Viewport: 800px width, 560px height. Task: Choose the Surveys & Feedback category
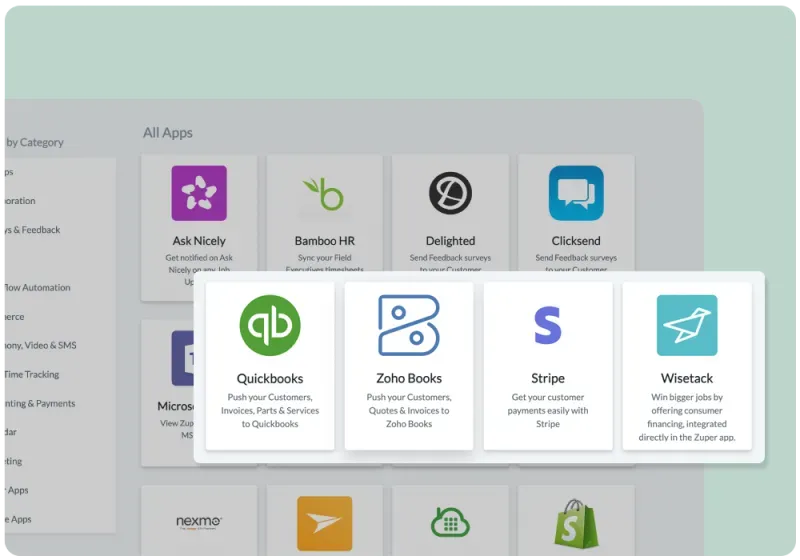32,229
